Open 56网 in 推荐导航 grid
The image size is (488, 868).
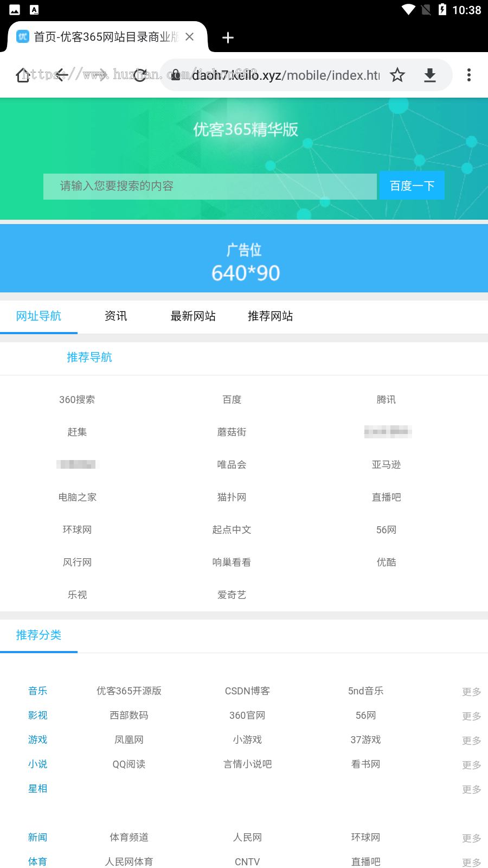coord(386,530)
